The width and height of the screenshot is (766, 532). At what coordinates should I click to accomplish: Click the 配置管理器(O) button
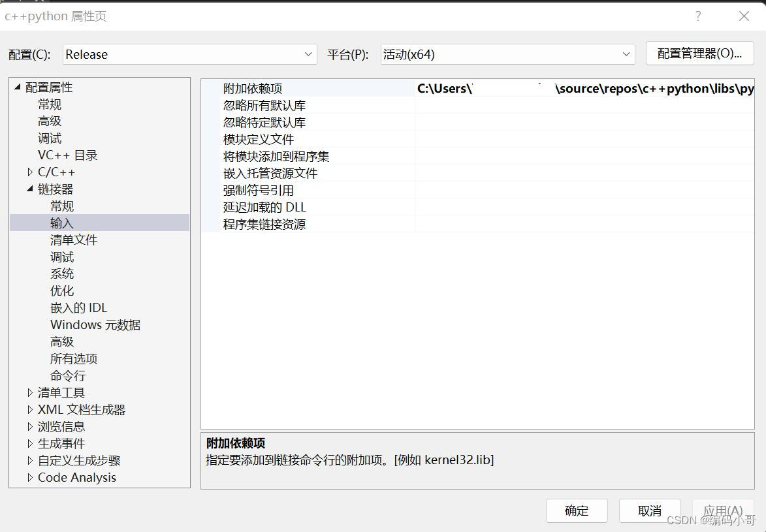[x=699, y=54]
